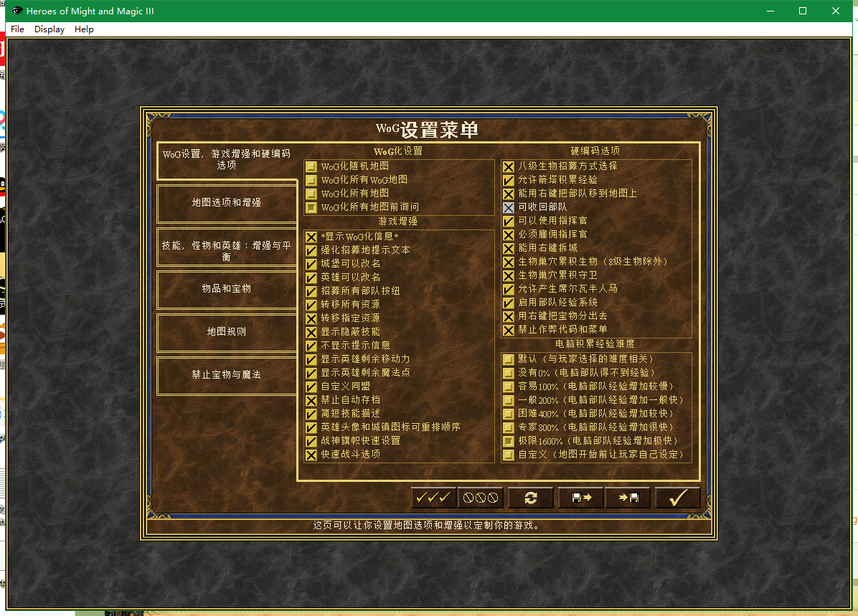Select WoG化所有地图前询问 radio option
This screenshot has width=858, height=616.
[x=311, y=207]
